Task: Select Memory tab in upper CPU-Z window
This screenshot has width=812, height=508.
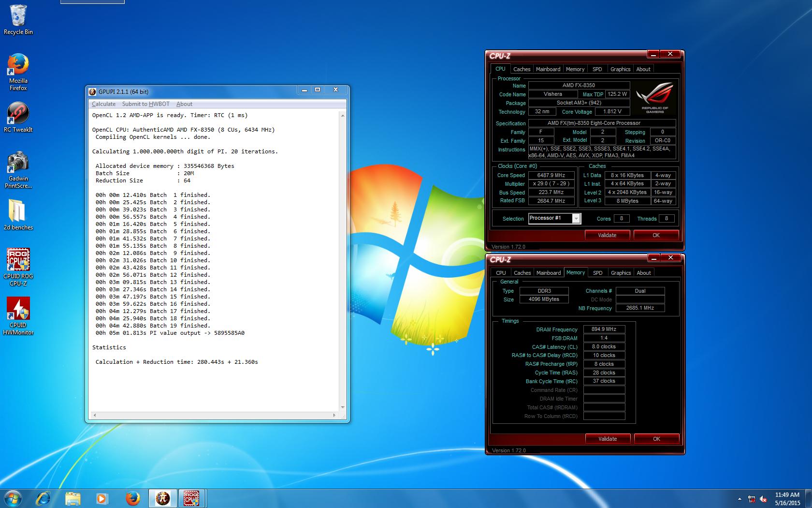Action: [575, 69]
